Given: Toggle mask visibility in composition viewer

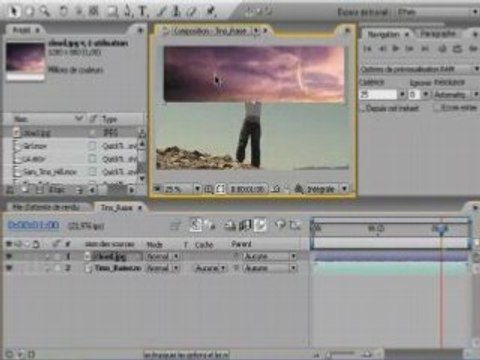Looking at the screenshot, I should tap(220, 189).
